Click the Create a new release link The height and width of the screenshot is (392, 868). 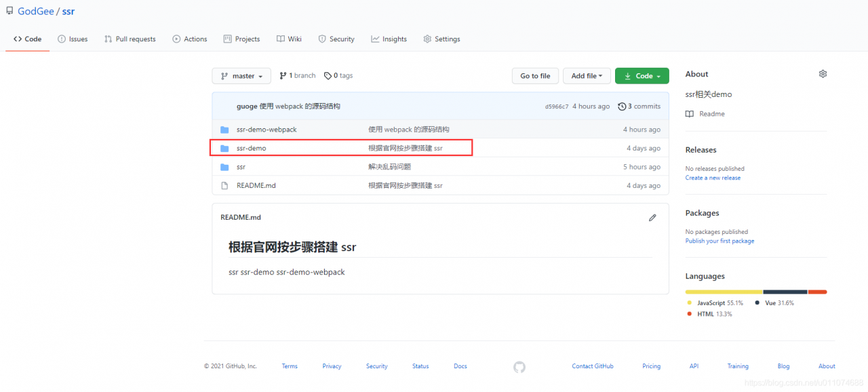click(x=713, y=178)
